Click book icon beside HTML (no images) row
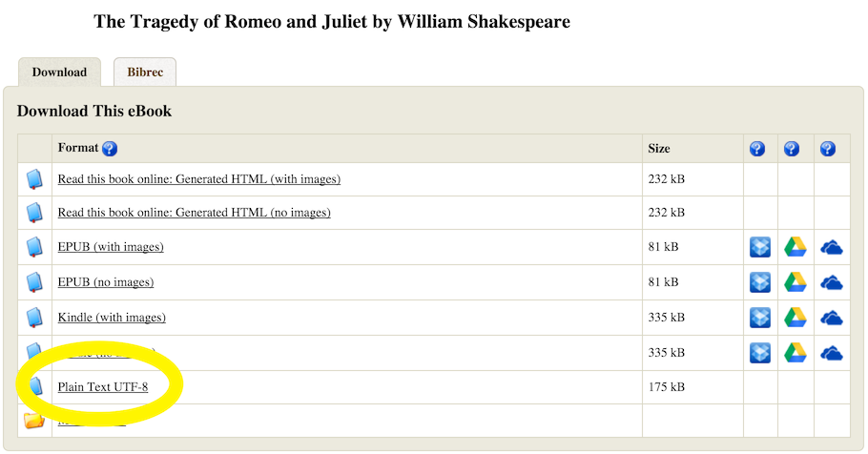 (x=34, y=213)
